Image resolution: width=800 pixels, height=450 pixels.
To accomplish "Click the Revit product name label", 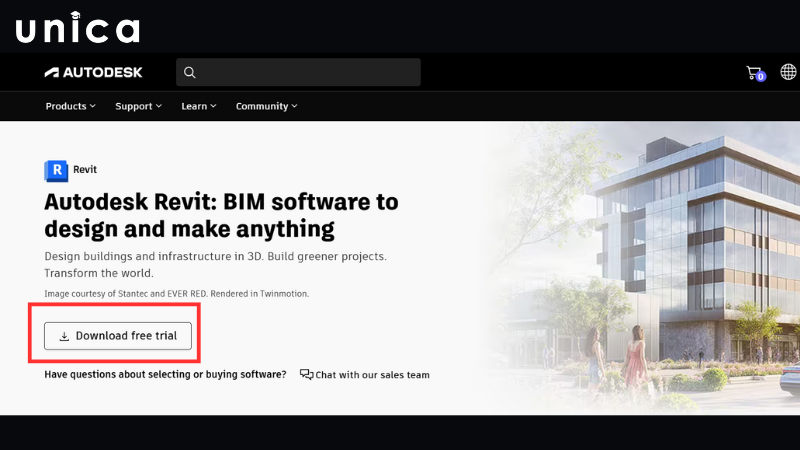I will tap(85, 169).
